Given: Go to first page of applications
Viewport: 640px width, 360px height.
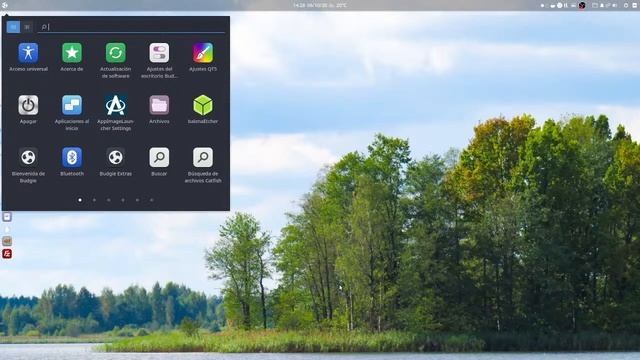Looking at the screenshot, I should [80, 200].
